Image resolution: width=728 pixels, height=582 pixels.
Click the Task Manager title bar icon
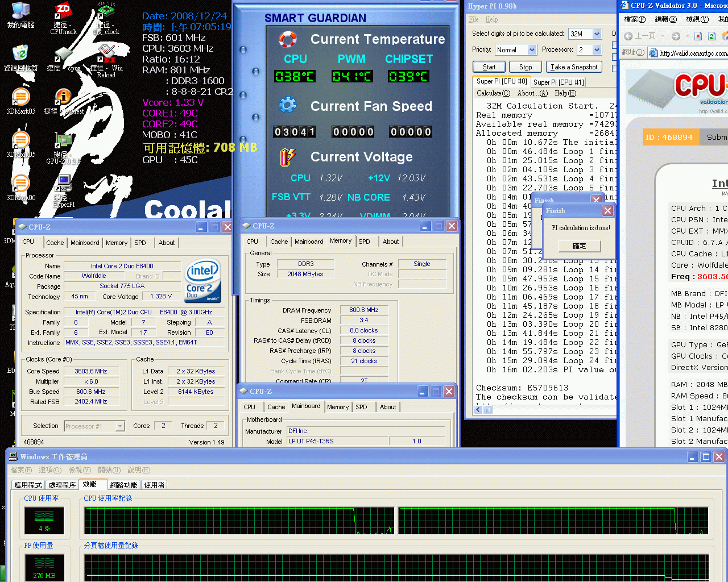[13, 456]
